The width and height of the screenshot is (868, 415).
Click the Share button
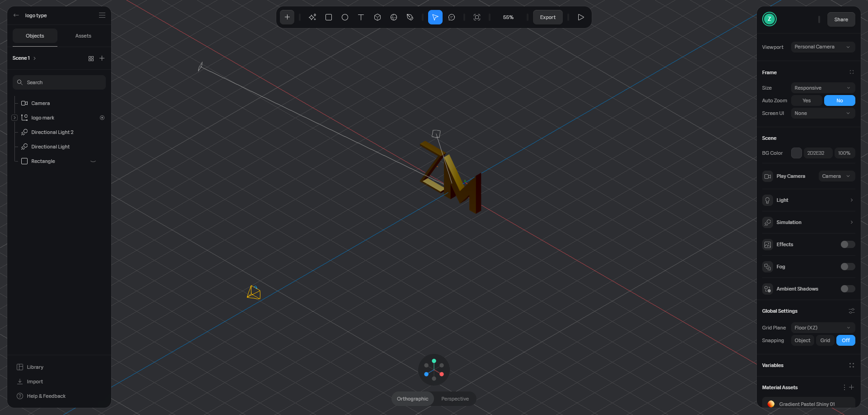coord(841,19)
